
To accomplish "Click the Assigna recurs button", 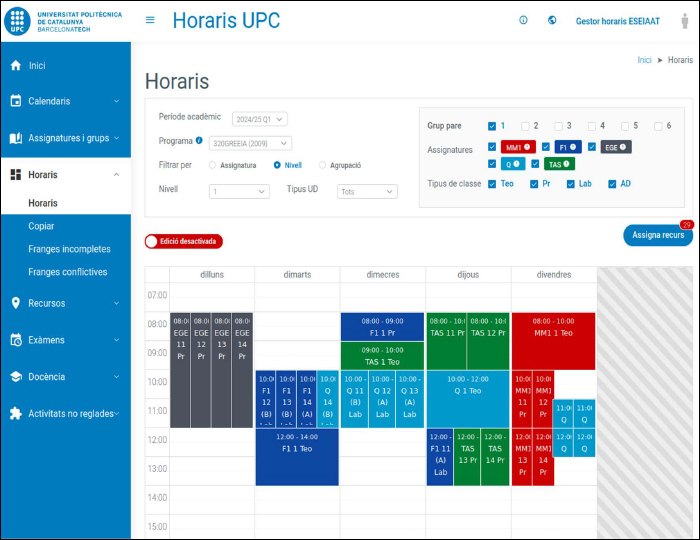I will point(657,236).
